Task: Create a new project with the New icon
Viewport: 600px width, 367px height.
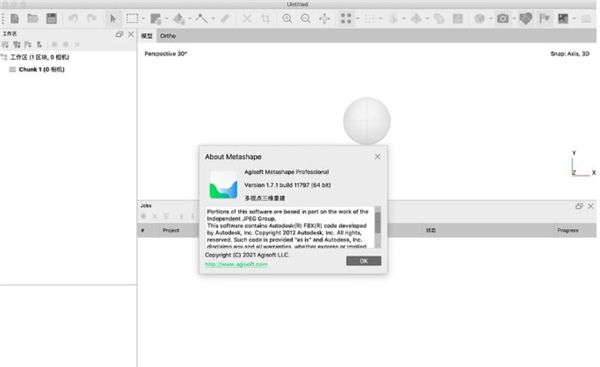Action: point(15,18)
